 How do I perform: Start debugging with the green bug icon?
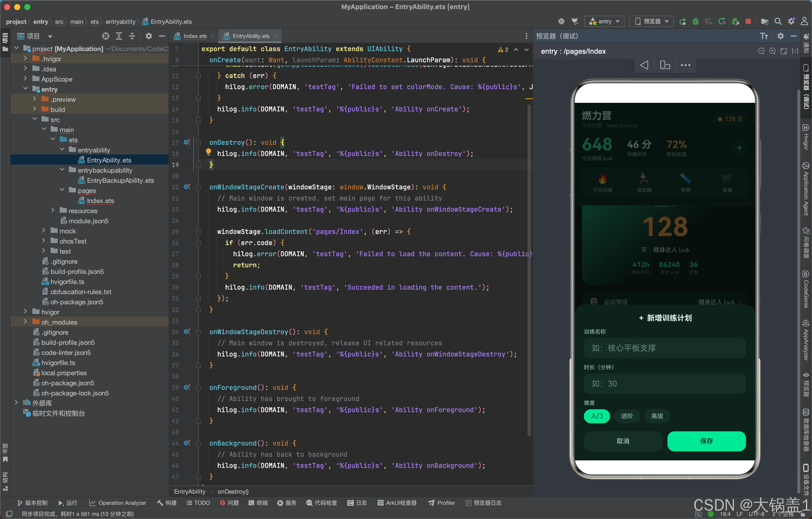[695, 22]
